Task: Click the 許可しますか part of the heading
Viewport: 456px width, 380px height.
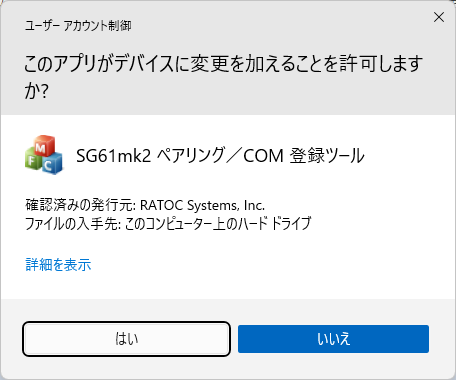Action: pos(381,64)
